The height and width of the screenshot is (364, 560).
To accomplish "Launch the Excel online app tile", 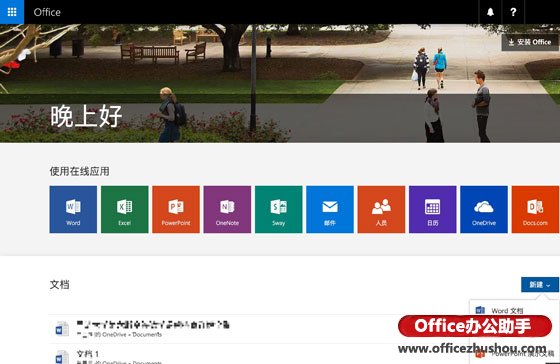I will tap(125, 209).
